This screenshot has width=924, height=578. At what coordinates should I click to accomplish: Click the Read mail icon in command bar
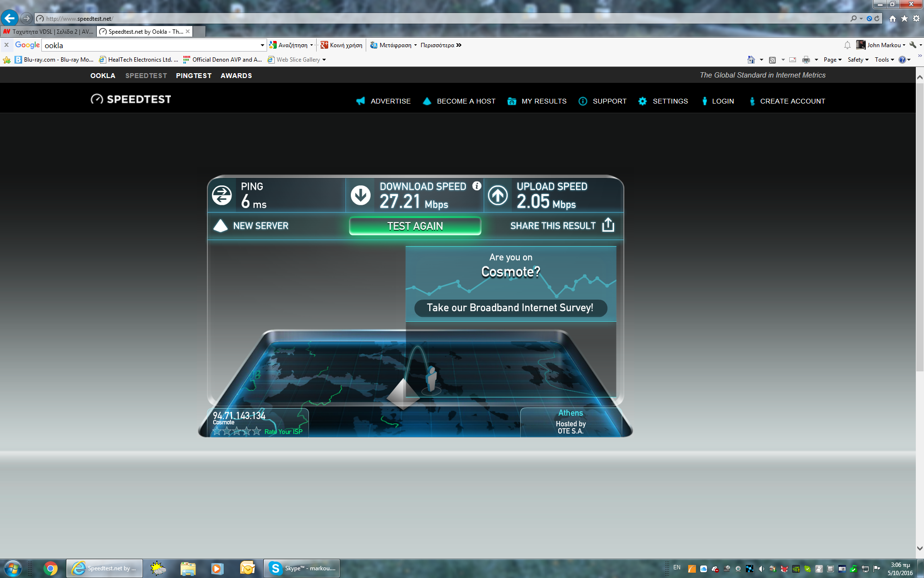tap(793, 60)
